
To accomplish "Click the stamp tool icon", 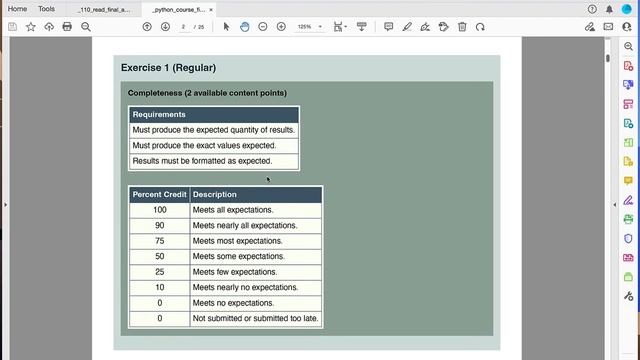I will coord(443,27).
